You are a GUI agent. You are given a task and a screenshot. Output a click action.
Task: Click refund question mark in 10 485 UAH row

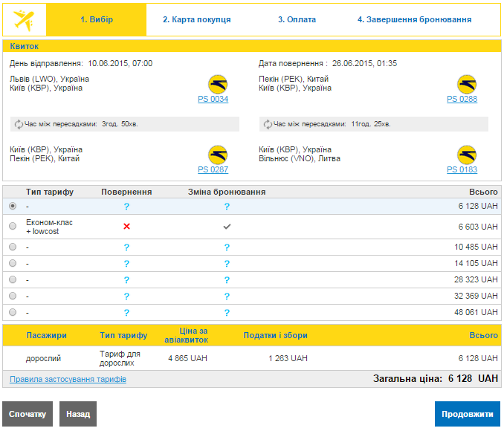(126, 247)
